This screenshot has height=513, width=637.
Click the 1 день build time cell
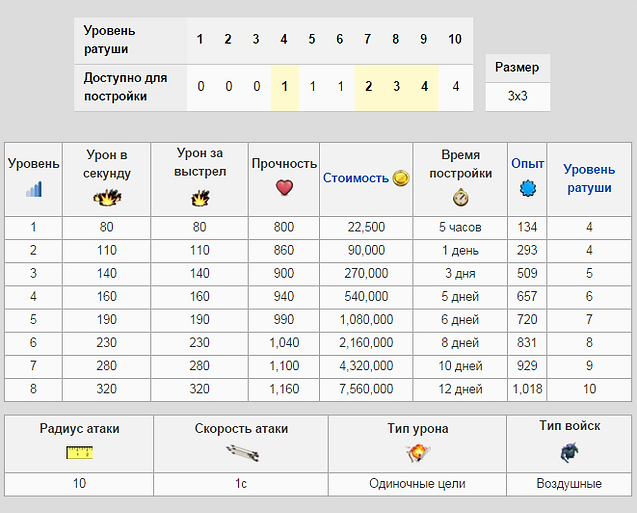coord(460,250)
